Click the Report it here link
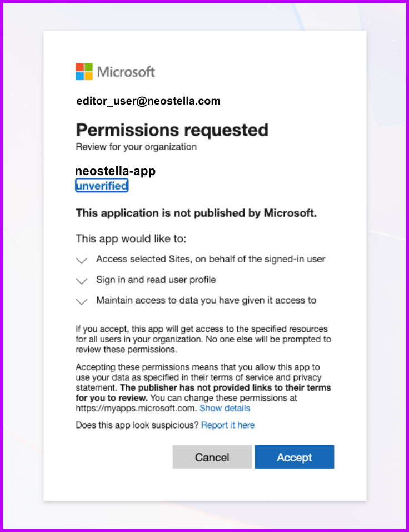 [x=228, y=425]
